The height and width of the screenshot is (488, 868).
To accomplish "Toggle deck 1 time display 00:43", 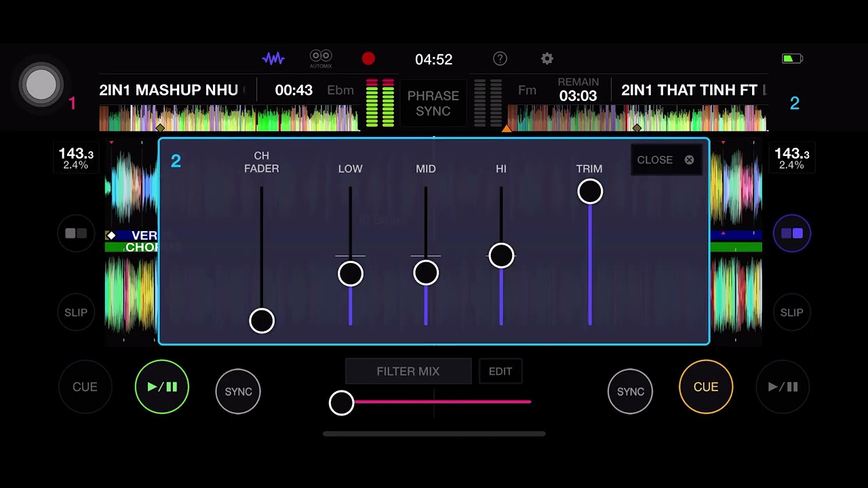I will 294,90.
